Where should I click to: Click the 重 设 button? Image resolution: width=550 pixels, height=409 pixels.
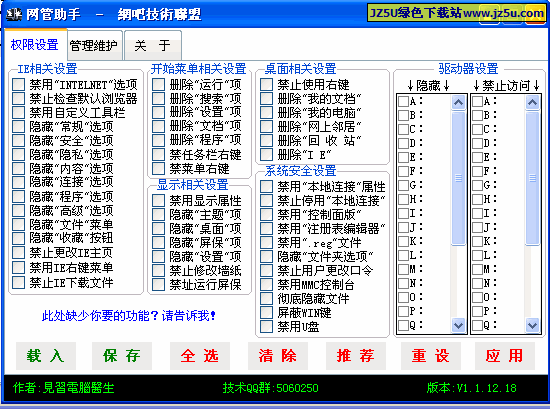431,356
